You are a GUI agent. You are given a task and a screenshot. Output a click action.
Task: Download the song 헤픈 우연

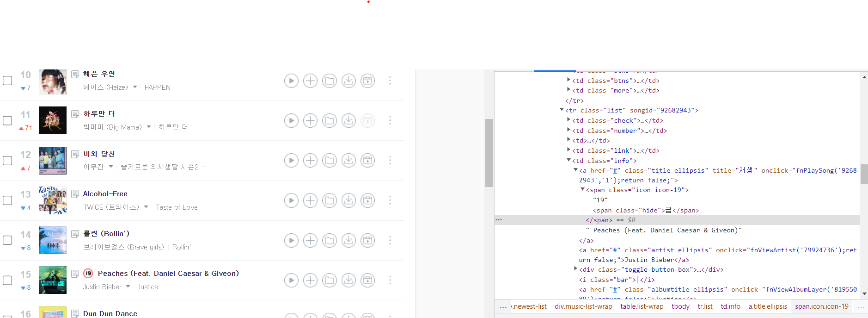(x=348, y=81)
